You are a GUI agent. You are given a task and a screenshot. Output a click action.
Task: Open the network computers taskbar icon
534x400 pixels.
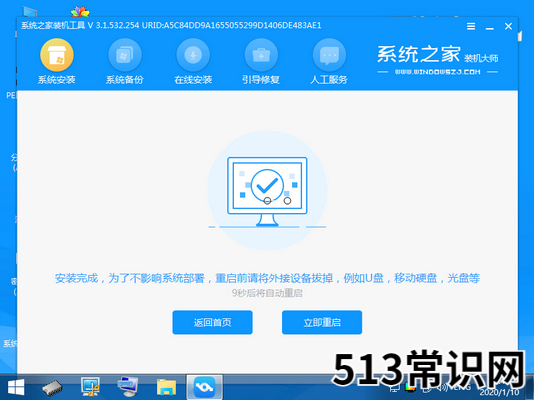point(127,387)
